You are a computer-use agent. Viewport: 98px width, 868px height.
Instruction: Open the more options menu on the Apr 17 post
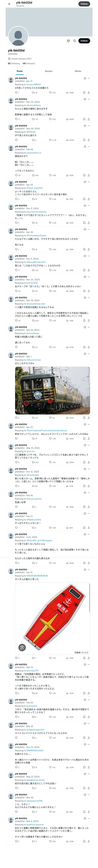(x=89, y=78)
